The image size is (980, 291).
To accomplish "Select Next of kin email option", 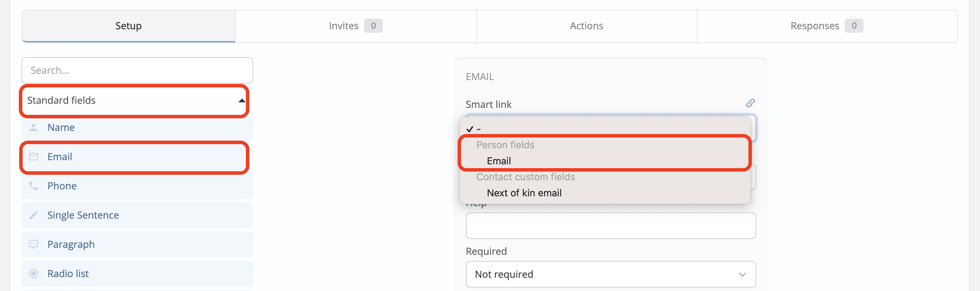I will tap(524, 193).
